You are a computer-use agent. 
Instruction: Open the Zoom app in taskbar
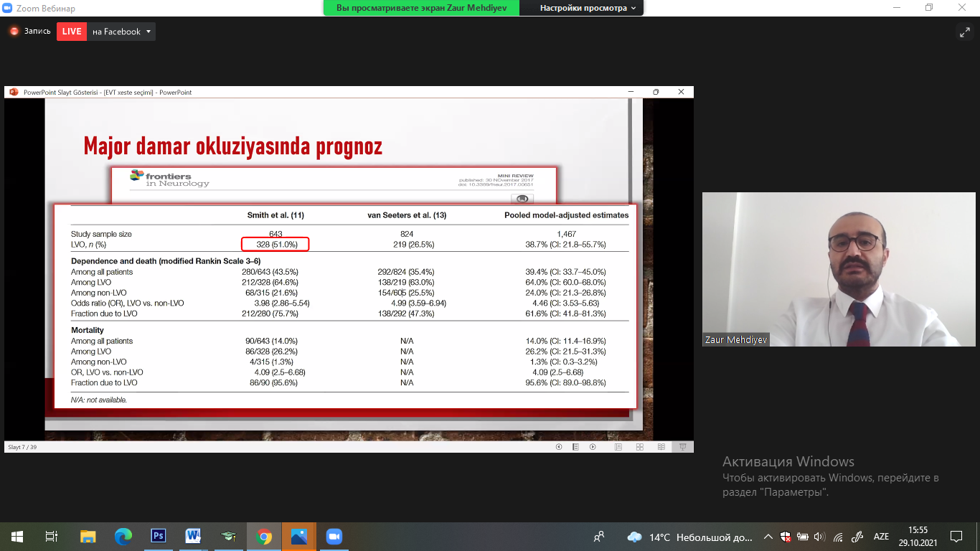334,536
